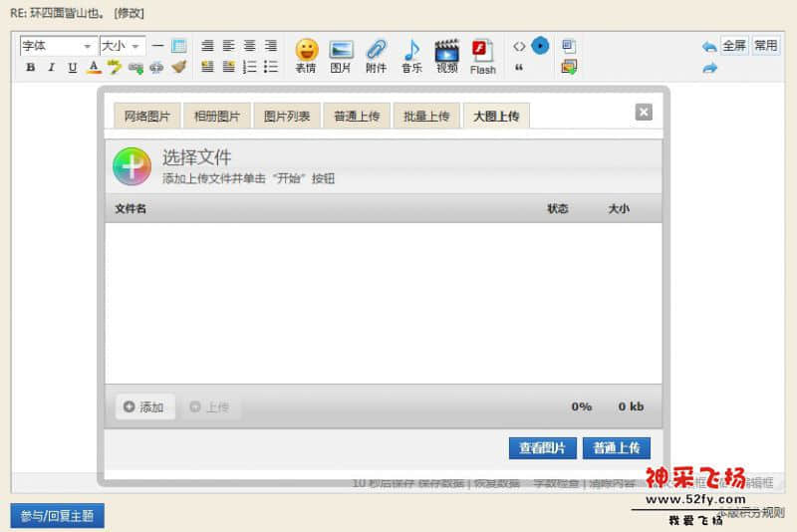Click the 添加 add files button
This screenshot has height=532, width=797.
(144, 406)
